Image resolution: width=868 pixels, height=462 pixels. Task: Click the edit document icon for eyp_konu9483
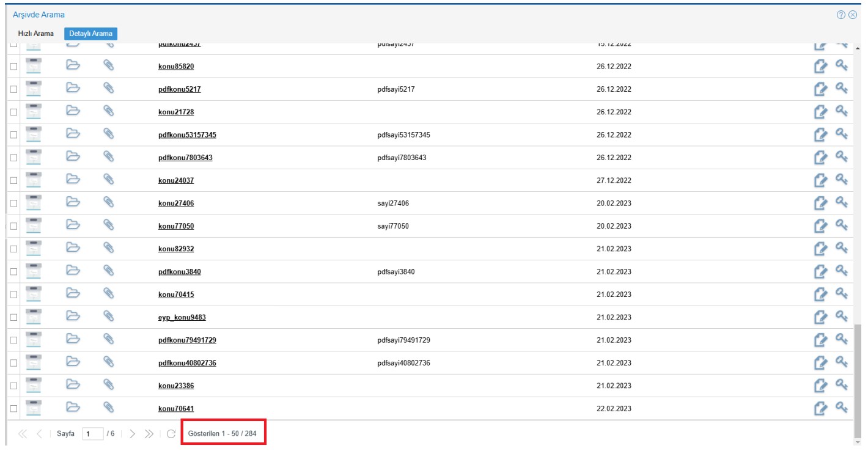tap(820, 317)
